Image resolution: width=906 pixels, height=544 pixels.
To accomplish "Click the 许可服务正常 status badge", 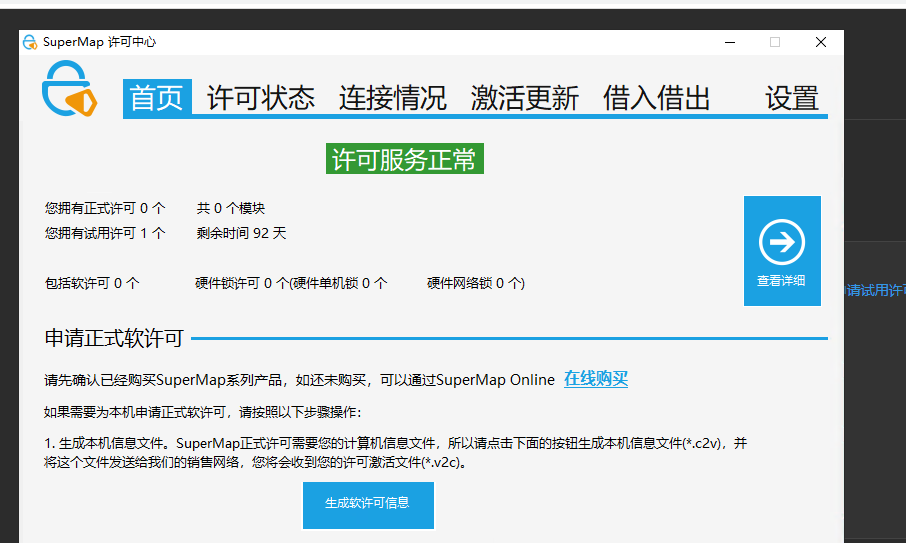I will coord(404,159).
